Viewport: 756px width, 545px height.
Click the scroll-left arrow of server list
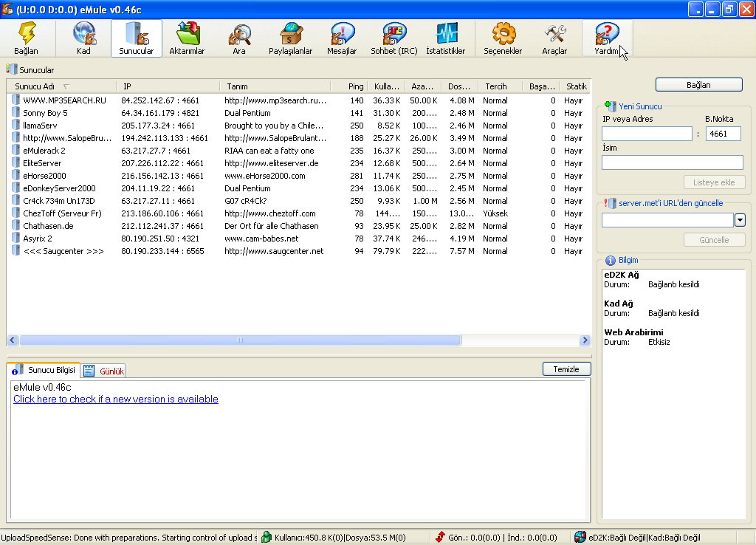[x=13, y=340]
